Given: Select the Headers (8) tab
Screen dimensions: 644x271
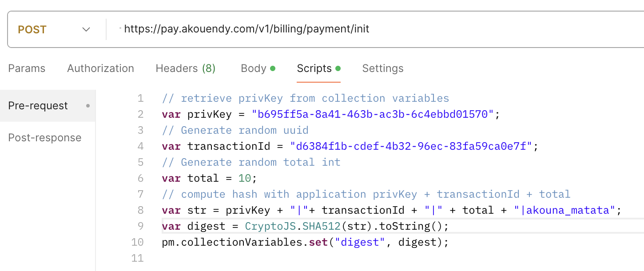Looking at the screenshot, I should point(185,68).
